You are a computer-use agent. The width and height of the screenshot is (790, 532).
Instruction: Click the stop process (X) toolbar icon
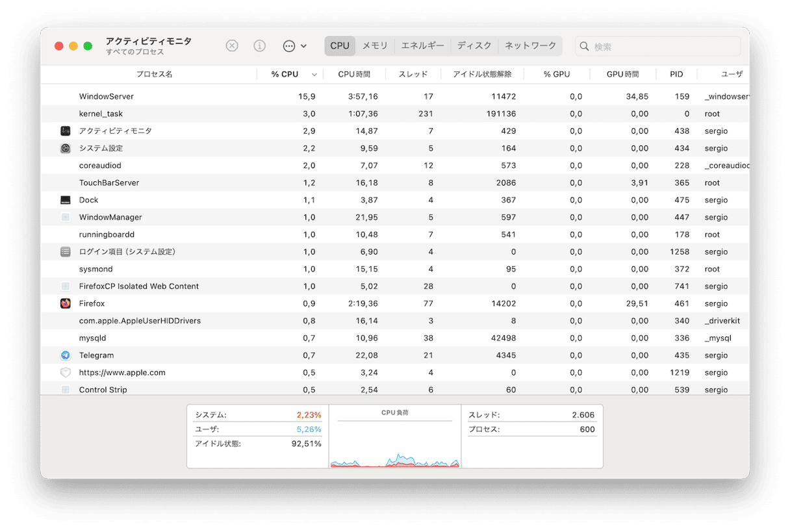click(232, 46)
